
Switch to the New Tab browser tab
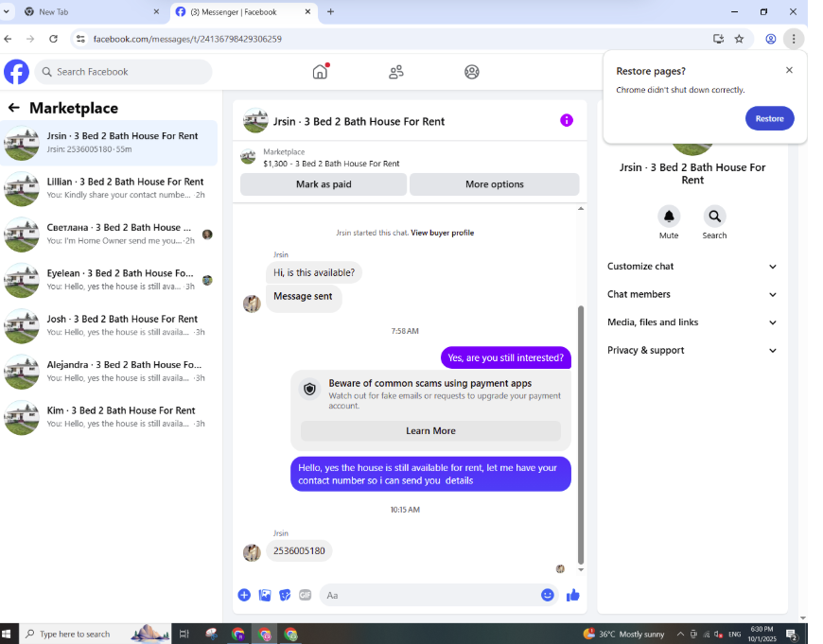coord(89,11)
